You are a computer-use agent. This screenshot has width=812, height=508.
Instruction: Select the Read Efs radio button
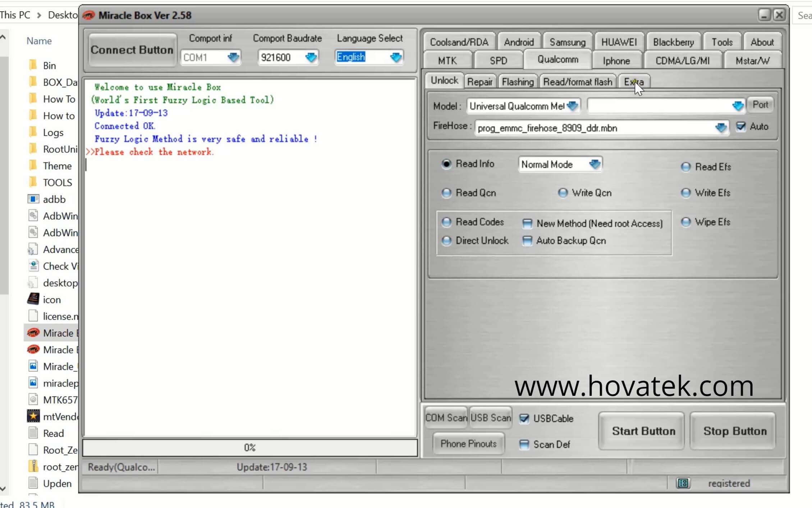pyautogui.click(x=685, y=167)
